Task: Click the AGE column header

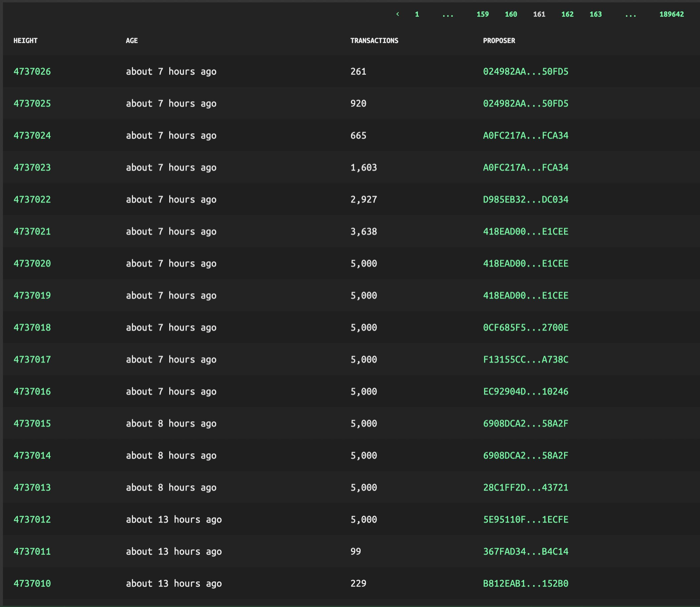Action: pyautogui.click(x=132, y=41)
